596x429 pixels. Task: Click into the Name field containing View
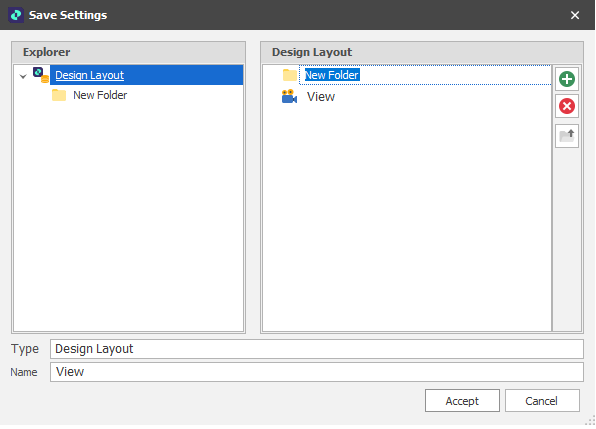[317, 372]
